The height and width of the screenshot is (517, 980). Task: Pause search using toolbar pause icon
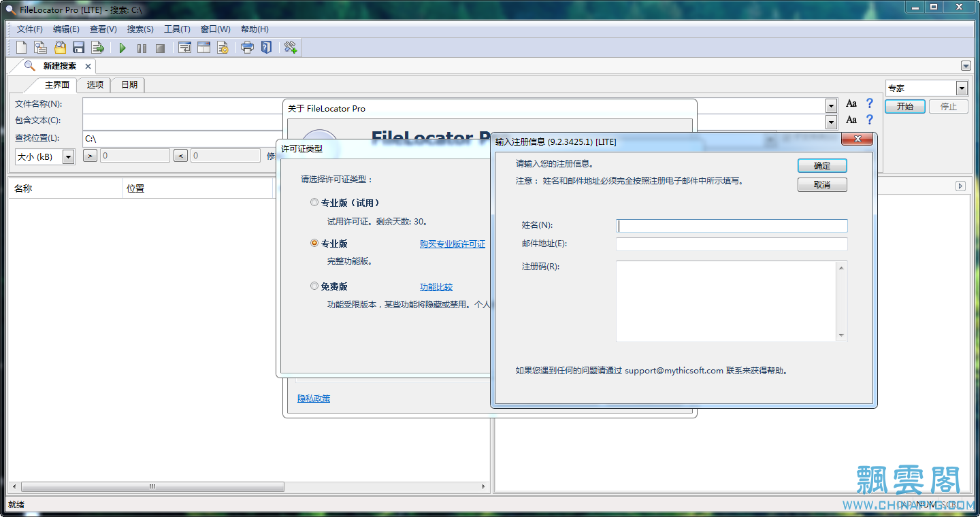click(142, 48)
